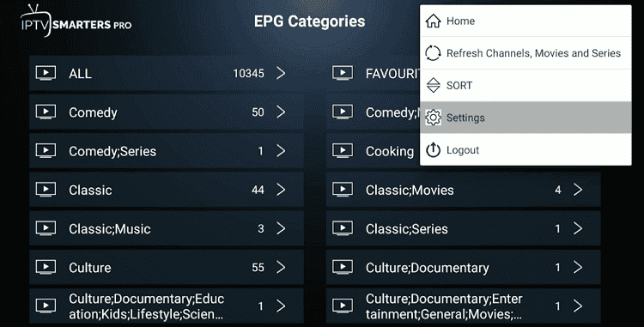
Task: Click TV icon of Culture;Documentary;Education row
Action: click(x=46, y=306)
